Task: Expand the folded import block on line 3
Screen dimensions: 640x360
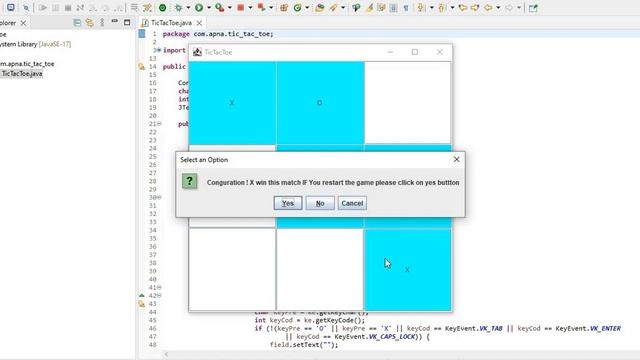Action: click(159, 50)
